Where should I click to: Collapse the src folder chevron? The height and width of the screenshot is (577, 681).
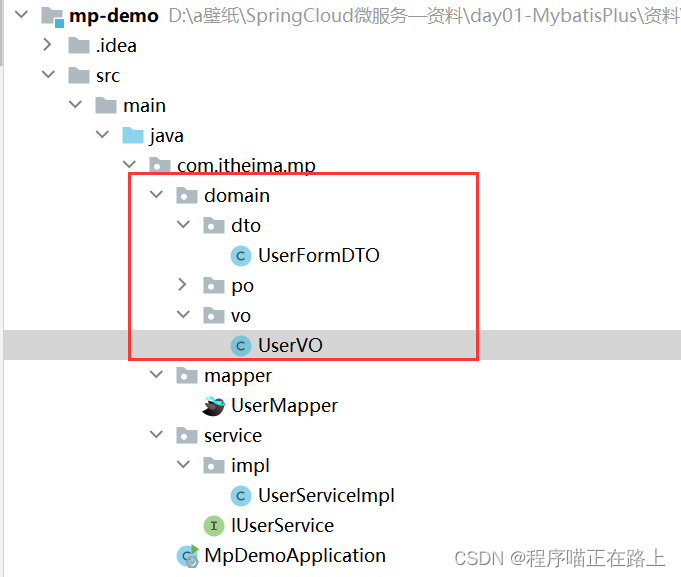pyautogui.click(x=48, y=75)
